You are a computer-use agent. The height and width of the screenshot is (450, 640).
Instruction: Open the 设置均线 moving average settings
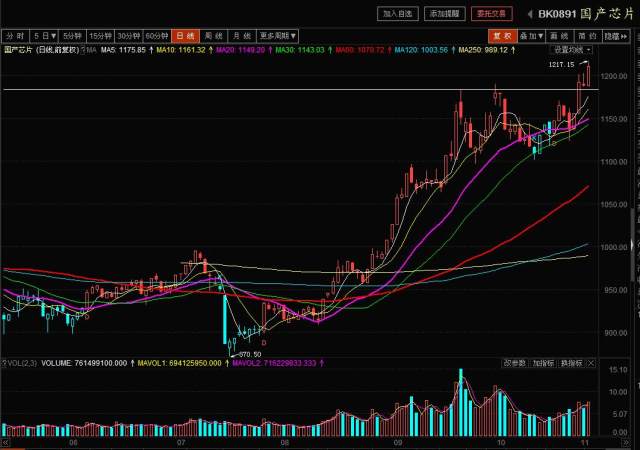pyautogui.click(x=572, y=49)
